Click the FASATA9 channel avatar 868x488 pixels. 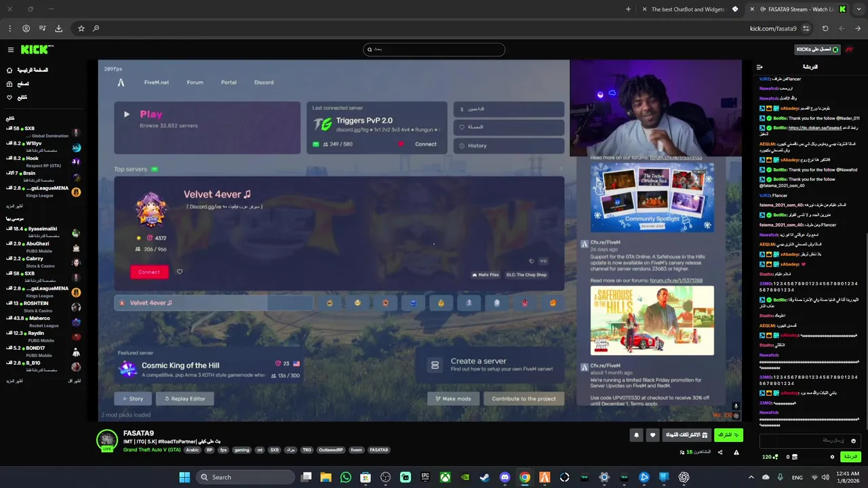[106, 441]
